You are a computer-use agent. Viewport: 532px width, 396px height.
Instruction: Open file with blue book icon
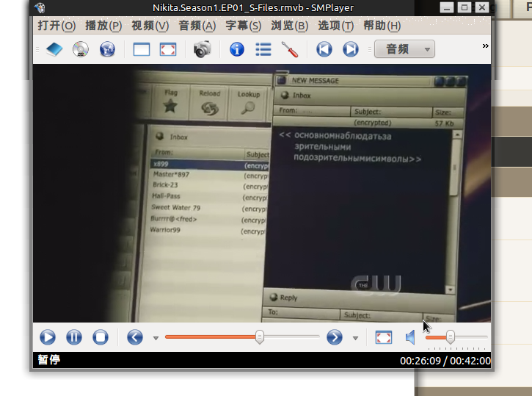click(x=54, y=49)
